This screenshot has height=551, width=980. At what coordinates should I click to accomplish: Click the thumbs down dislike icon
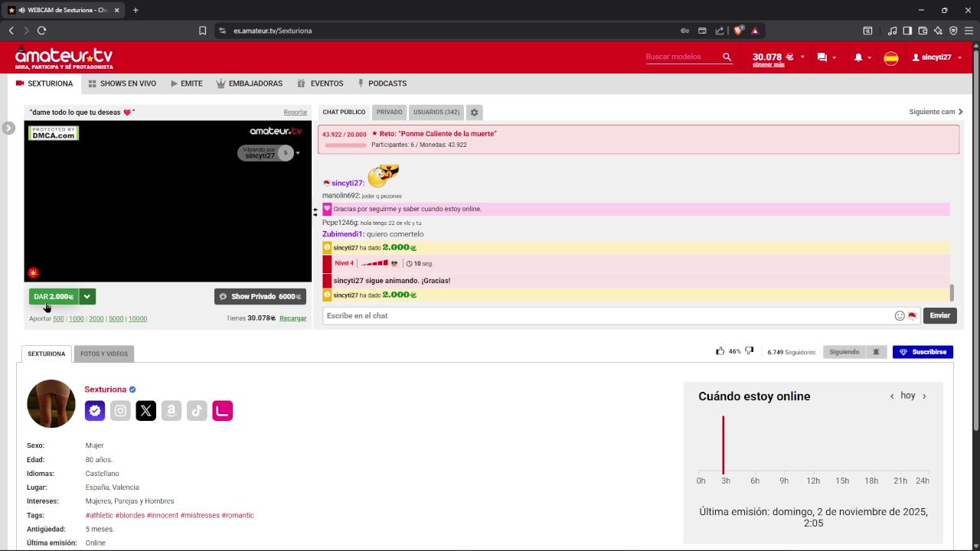tap(749, 351)
